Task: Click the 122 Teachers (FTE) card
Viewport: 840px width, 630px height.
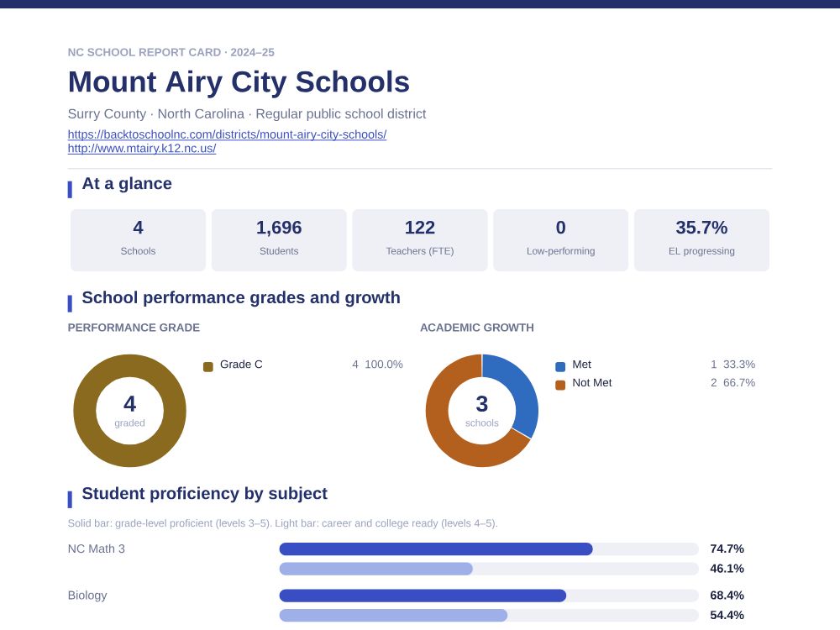Action: (x=420, y=240)
